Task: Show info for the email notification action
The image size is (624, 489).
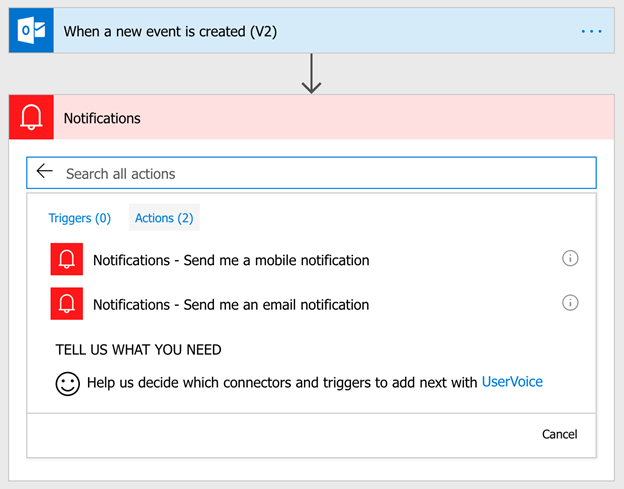Action: pyautogui.click(x=570, y=303)
